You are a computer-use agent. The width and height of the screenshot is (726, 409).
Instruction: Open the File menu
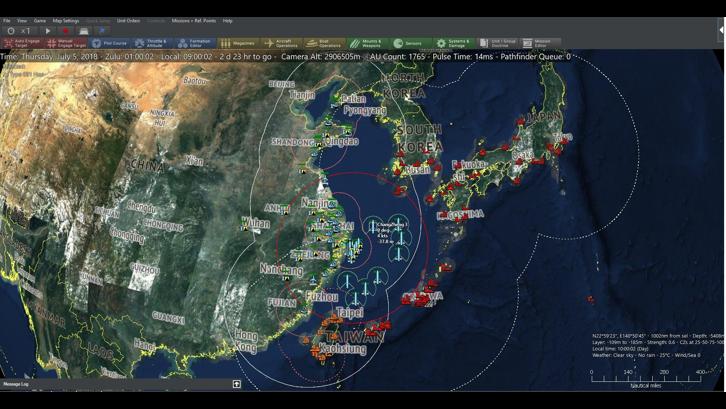pyautogui.click(x=6, y=21)
